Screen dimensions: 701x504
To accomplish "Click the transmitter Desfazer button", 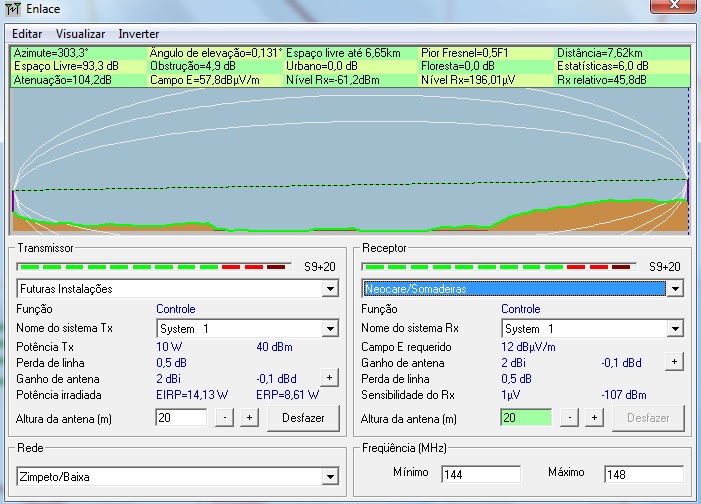I will tap(303, 417).
